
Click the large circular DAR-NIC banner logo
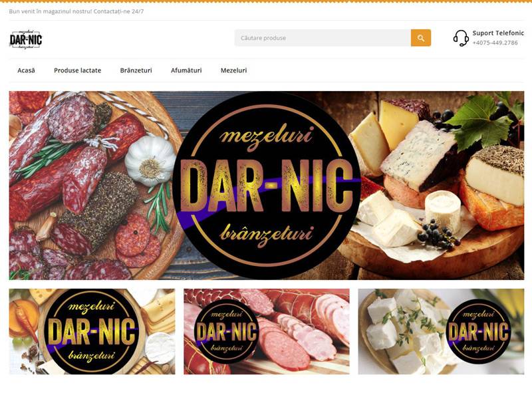[x=267, y=186]
